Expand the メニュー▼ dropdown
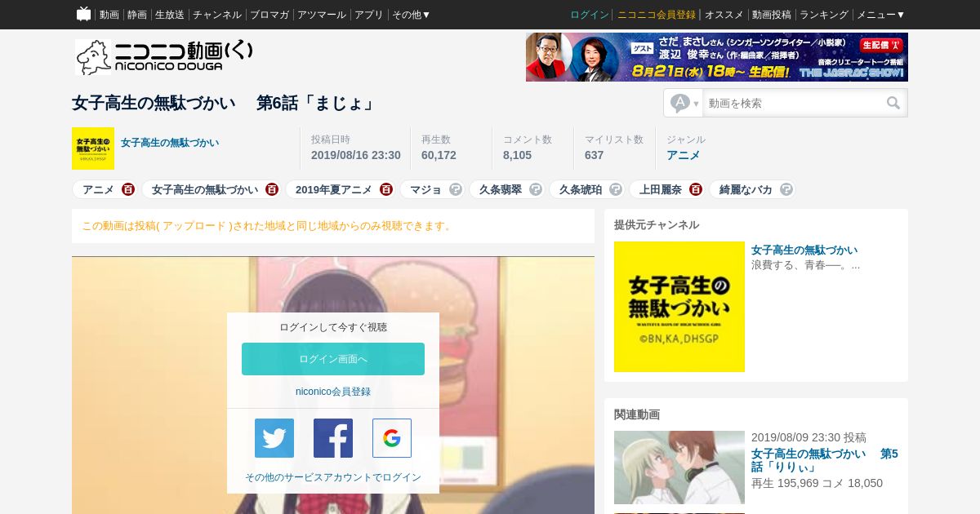Image resolution: width=980 pixels, height=514 pixels. point(880,15)
